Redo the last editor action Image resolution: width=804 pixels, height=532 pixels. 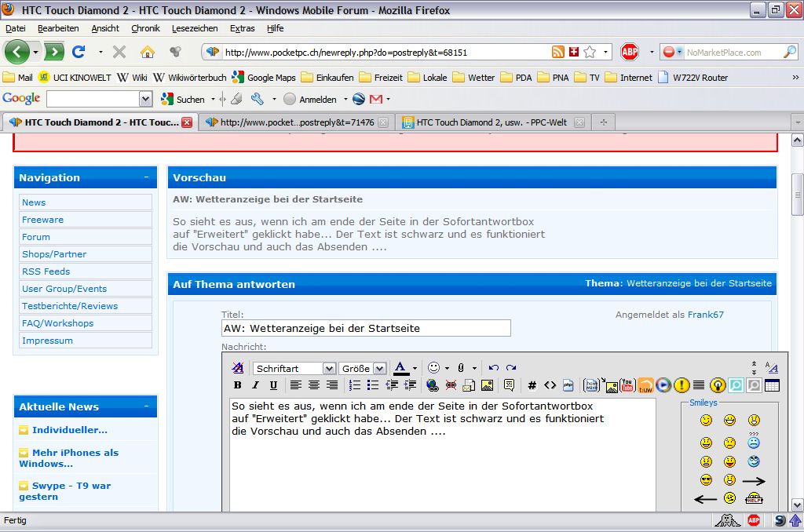pyautogui.click(x=511, y=368)
